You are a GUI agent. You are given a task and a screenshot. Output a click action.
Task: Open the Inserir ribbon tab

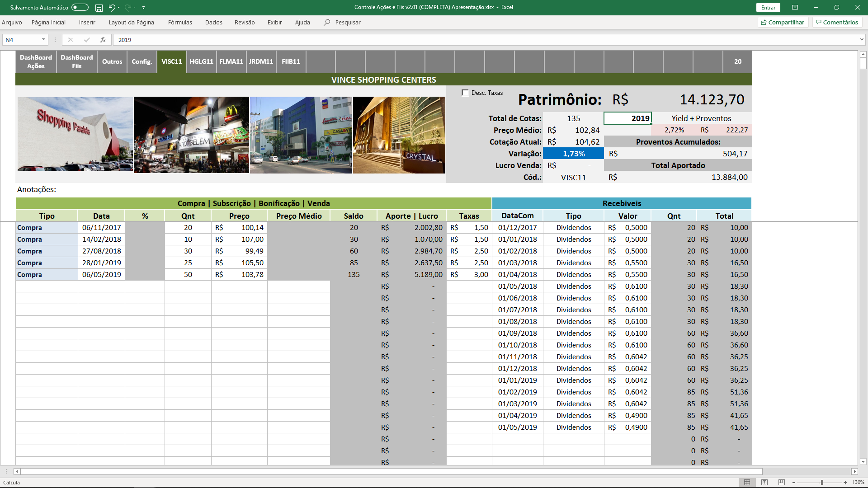[x=87, y=22]
